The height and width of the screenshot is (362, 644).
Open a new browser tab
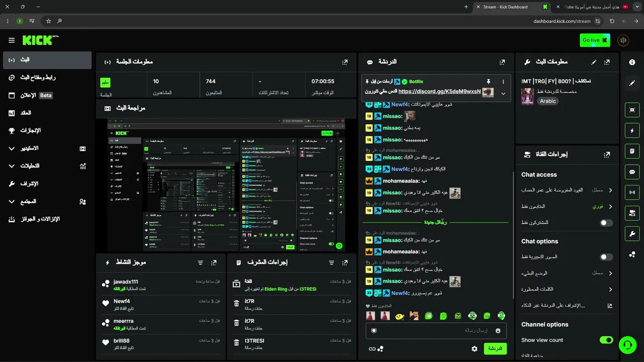466,7
